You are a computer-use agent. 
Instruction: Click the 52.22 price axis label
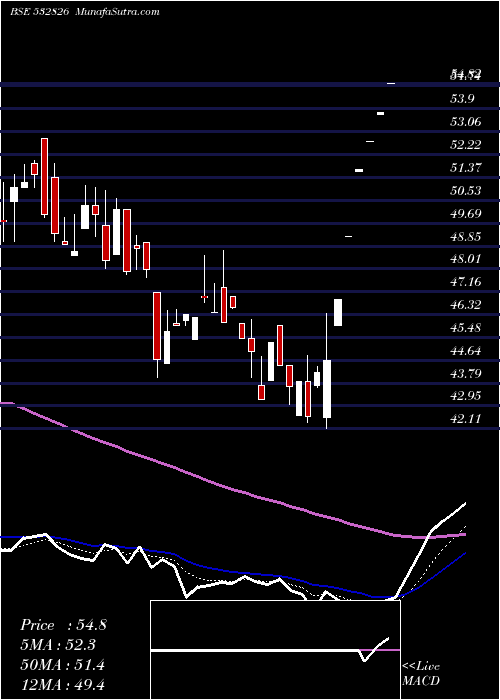coord(466,145)
